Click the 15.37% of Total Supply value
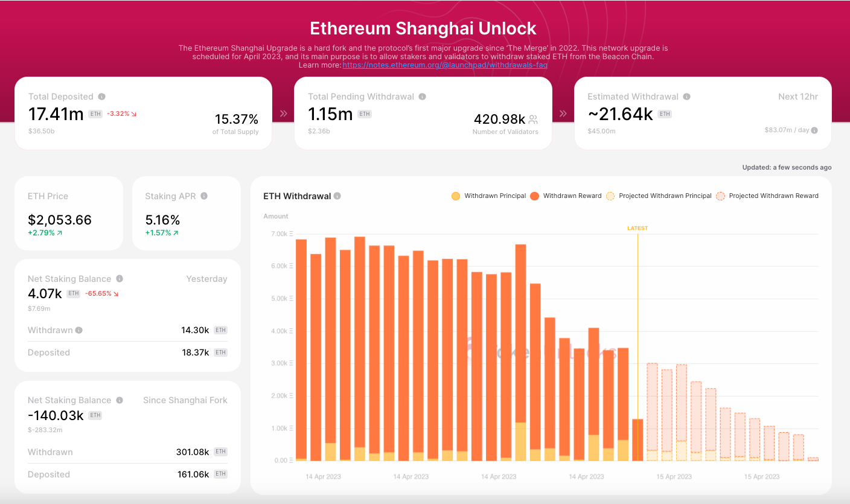Viewport: 850px width, 504px height. click(x=237, y=119)
